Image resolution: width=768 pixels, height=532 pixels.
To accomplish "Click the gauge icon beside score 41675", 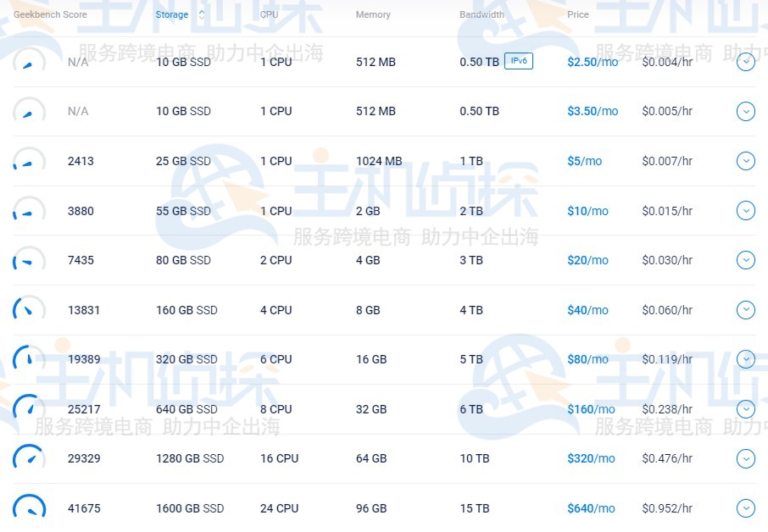I will click(x=29, y=507).
